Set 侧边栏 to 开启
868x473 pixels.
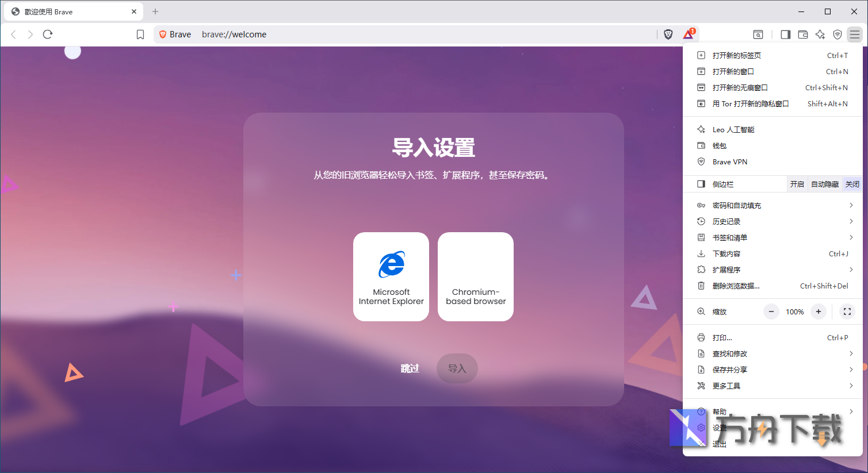tap(797, 183)
